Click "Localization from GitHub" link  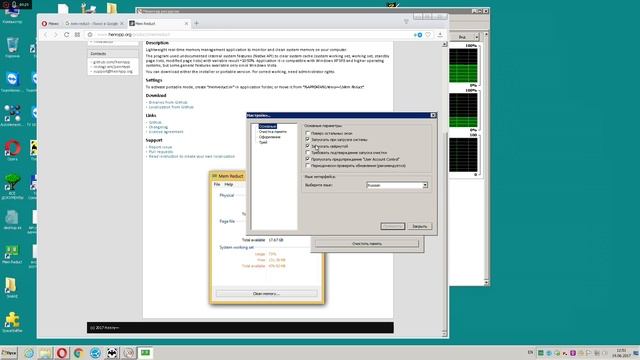click(171, 107)
